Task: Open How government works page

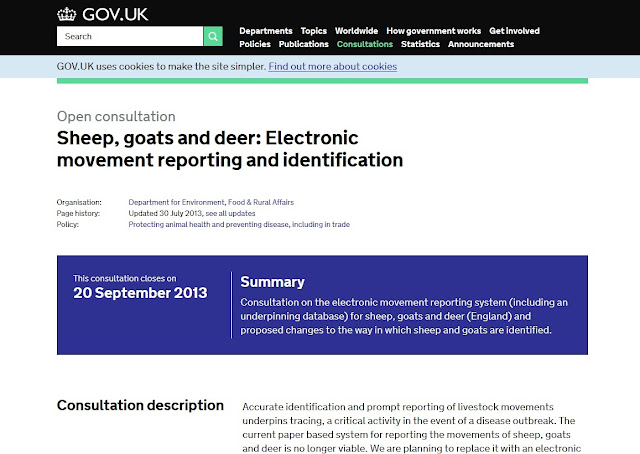Action: tap(433, 31)
